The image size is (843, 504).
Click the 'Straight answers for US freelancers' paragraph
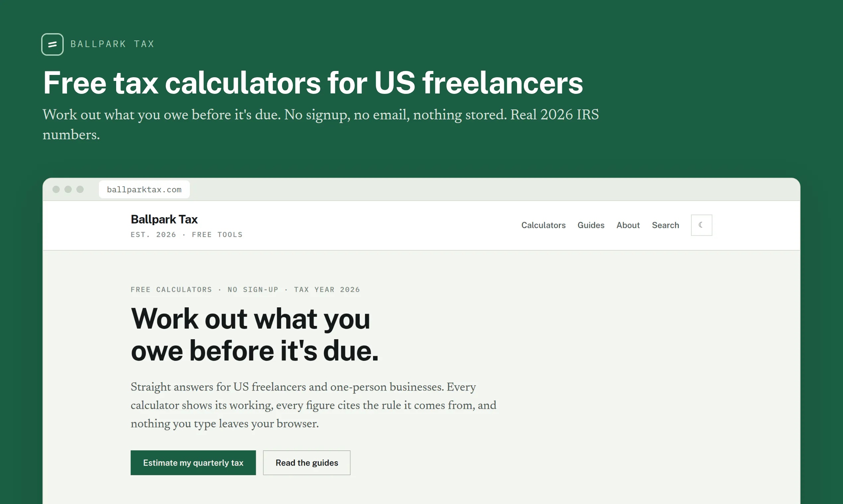(x=313, y=405)
